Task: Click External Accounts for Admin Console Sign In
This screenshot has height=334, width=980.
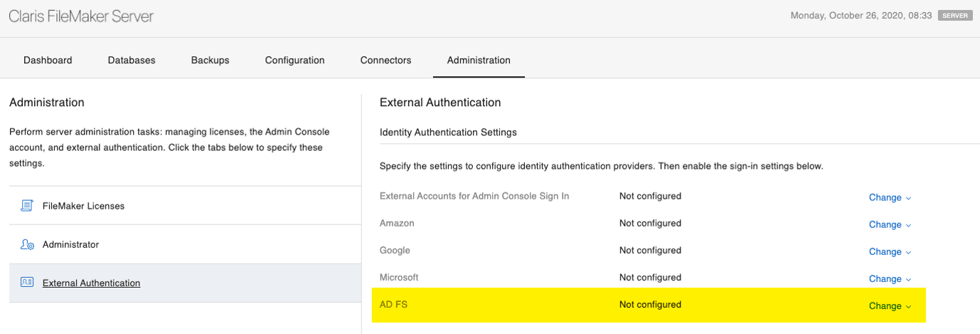Action: point(474,196)
